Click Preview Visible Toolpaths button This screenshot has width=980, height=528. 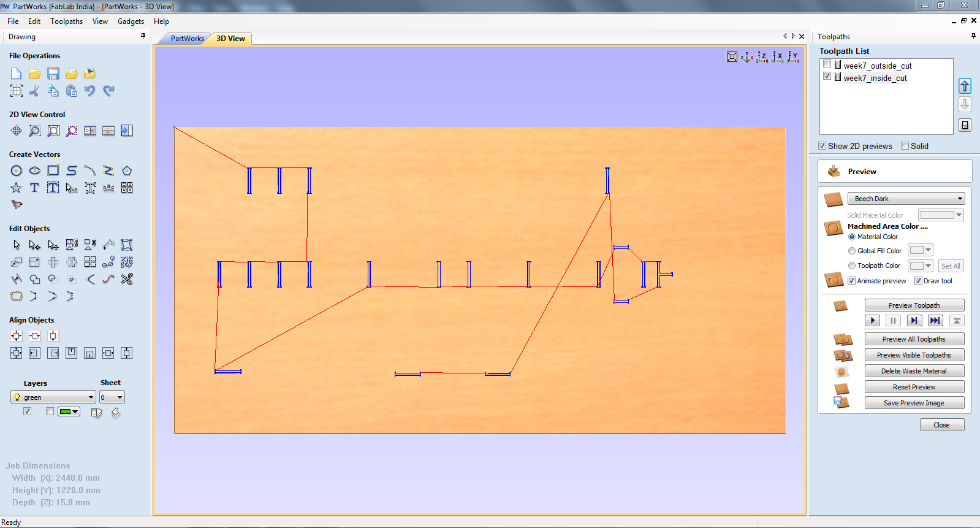point(914,355)
